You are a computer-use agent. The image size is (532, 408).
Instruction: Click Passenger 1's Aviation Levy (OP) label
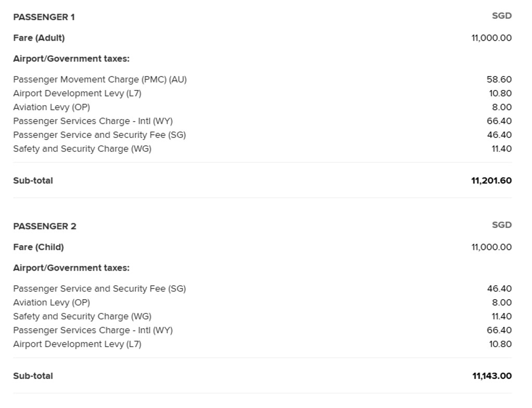point(52,107)
